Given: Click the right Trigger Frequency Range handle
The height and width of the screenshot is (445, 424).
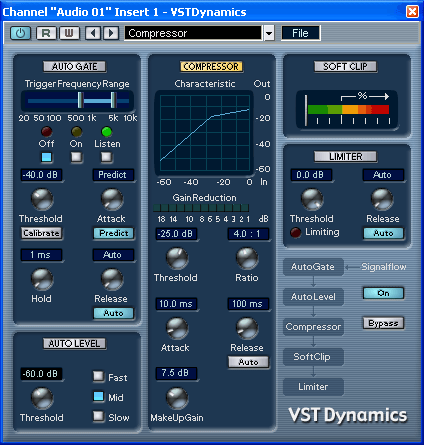Looking at the screenshot, I should (x=113, y=100).
